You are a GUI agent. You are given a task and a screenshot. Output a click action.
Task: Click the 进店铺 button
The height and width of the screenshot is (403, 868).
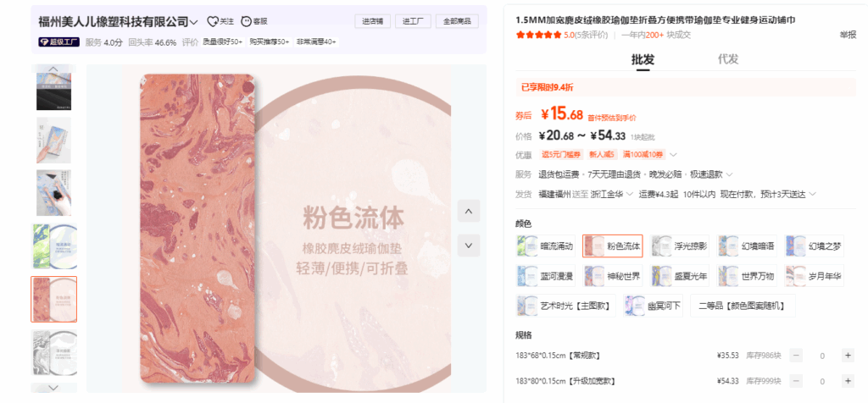[x=373, y=21]
